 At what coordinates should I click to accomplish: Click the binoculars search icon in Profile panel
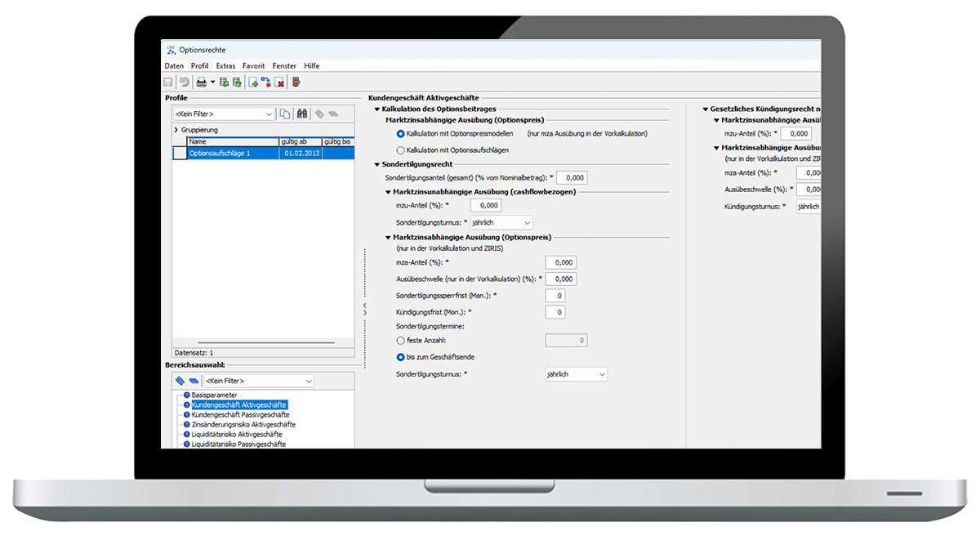[302, 114]
